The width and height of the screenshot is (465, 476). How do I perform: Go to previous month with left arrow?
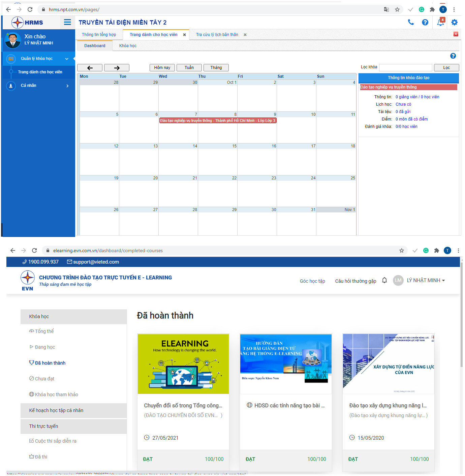click(90, 68)
